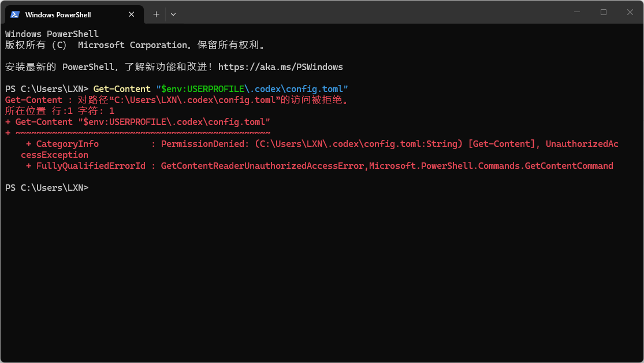This screenshot has width=644, height=363.
Task: Open the https://aka.ms/PSWindows link
Action: [x=281, y=67]
